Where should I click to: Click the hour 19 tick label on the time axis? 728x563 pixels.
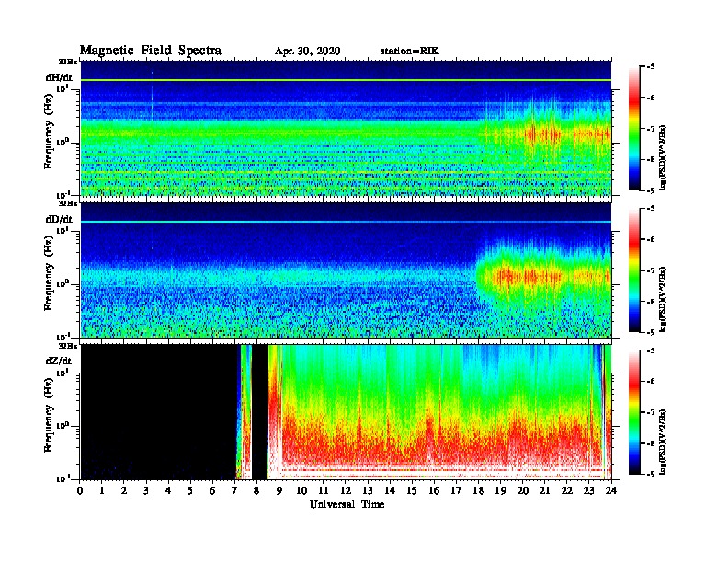(500, 490)
